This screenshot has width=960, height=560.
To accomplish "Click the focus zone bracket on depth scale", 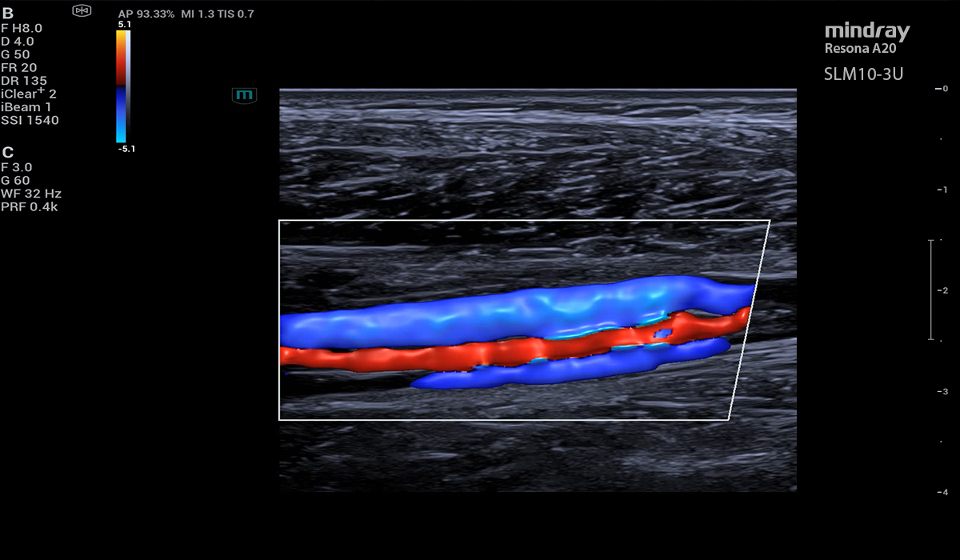I will pos(931,290).
